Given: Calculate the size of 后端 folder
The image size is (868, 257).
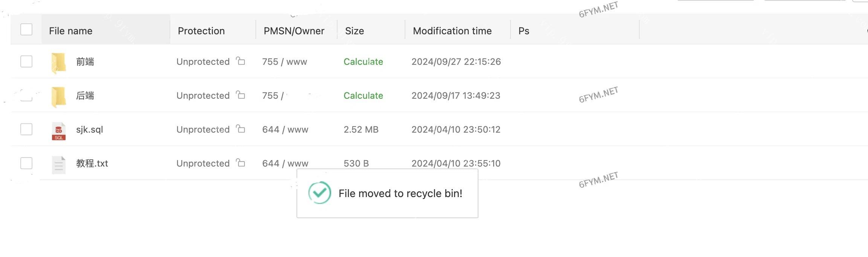Looking at the screenshot, I should click(363, 96).
